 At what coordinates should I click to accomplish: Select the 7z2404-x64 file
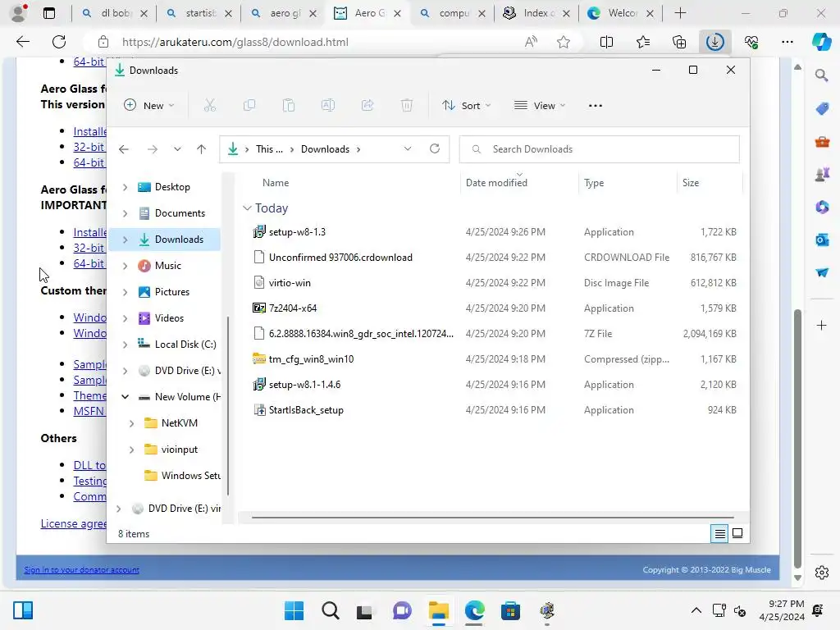(293, 308)
